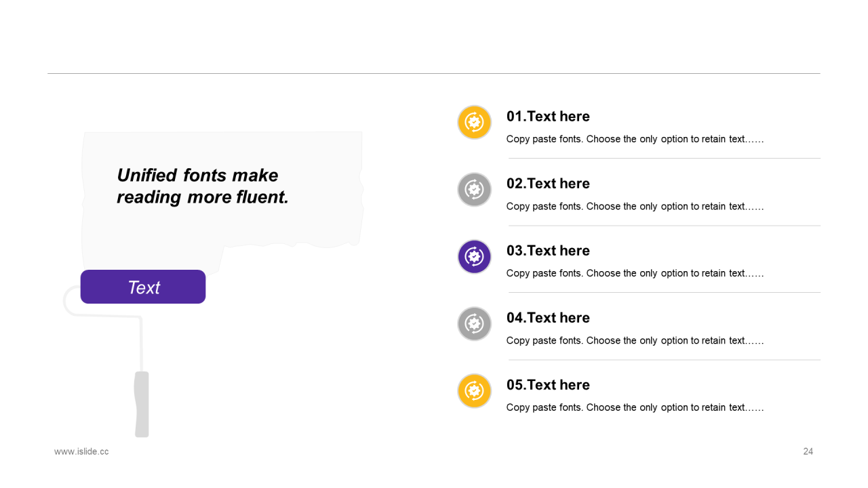Click the description text under 05.Text here

[x=635, y=407]
